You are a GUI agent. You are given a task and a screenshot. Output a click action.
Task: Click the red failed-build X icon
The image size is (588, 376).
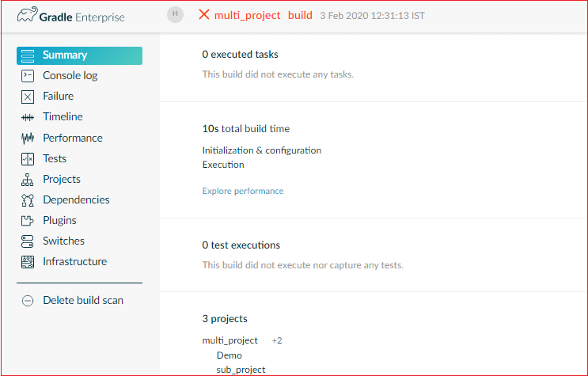(x=204, y=14)
